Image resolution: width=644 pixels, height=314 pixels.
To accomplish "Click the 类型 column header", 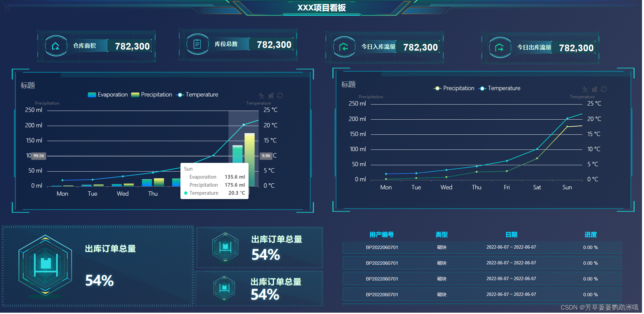I will click(442, 235).
